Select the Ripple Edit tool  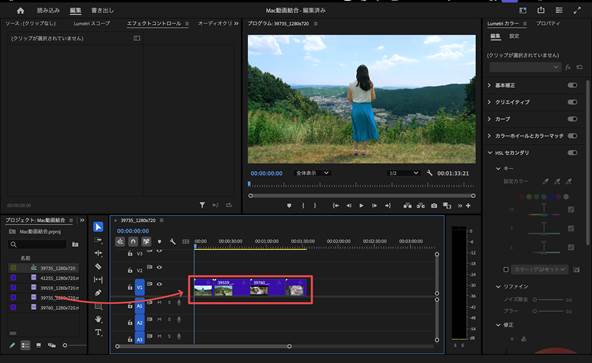(x=98, y=253)
